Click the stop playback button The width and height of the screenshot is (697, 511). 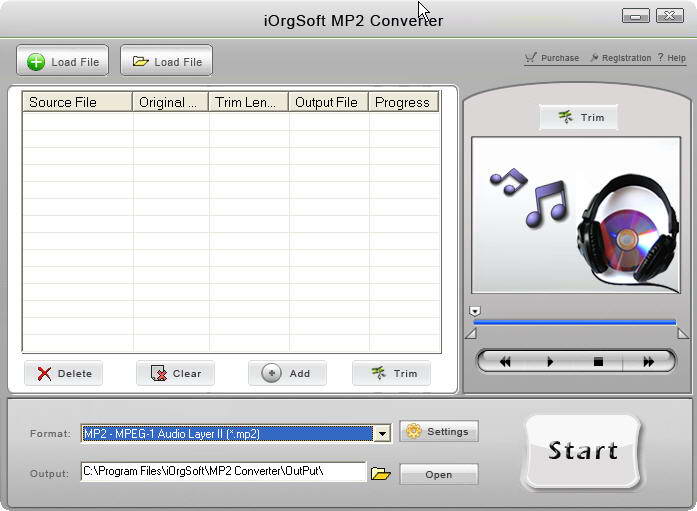[598, 362]
